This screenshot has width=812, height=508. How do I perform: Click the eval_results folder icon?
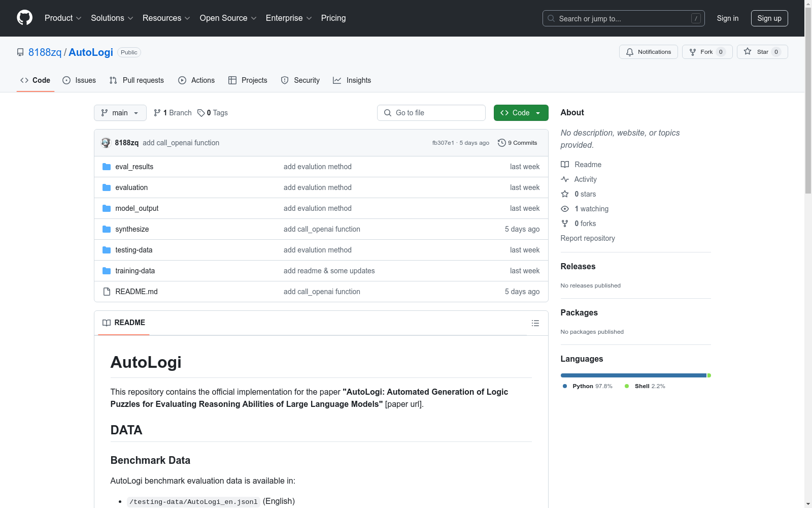[x=107, y=167]
